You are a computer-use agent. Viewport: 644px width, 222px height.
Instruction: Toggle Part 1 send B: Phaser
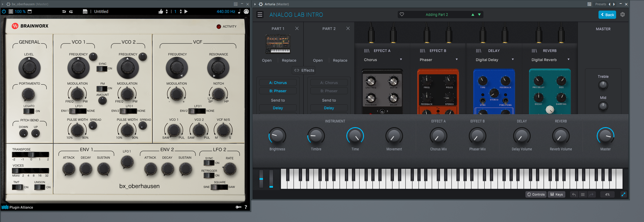click(278, 91)
